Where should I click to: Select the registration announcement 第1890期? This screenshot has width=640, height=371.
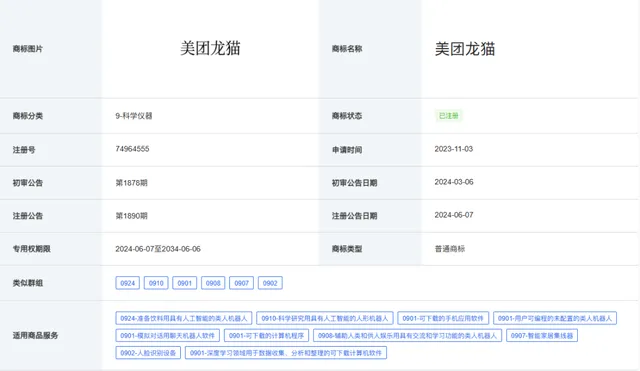click(131, 216)
